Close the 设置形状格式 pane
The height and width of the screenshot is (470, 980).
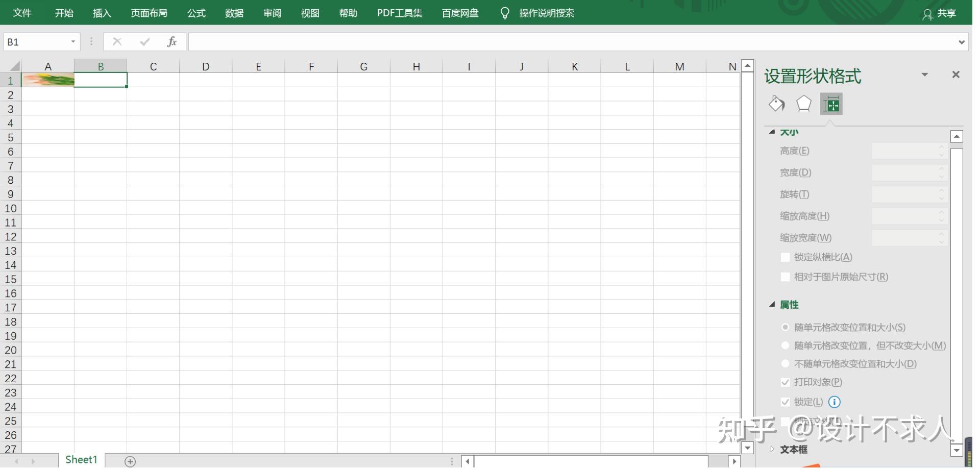pos(955,75)
